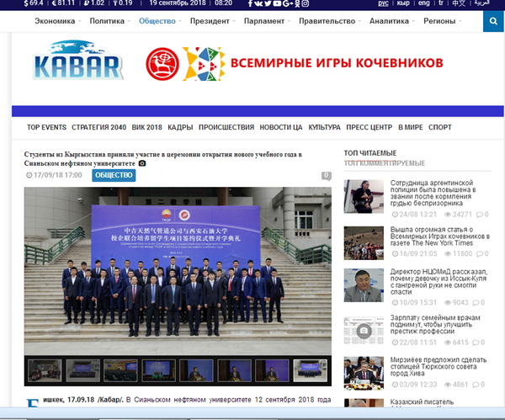Click the Всемирные игры кочевников banner
Image resolution: width=505 pixels, height=420 pixels.
click(295, 63)
